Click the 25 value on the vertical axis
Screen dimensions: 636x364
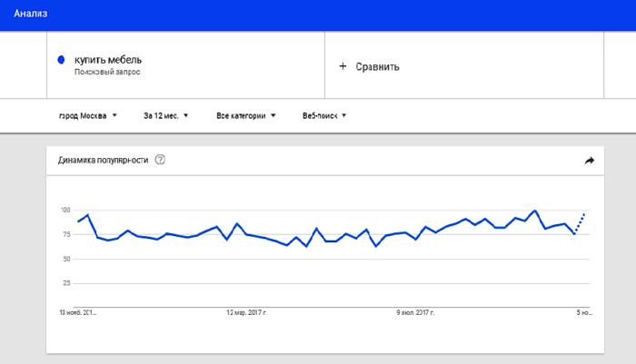[66, 283]
